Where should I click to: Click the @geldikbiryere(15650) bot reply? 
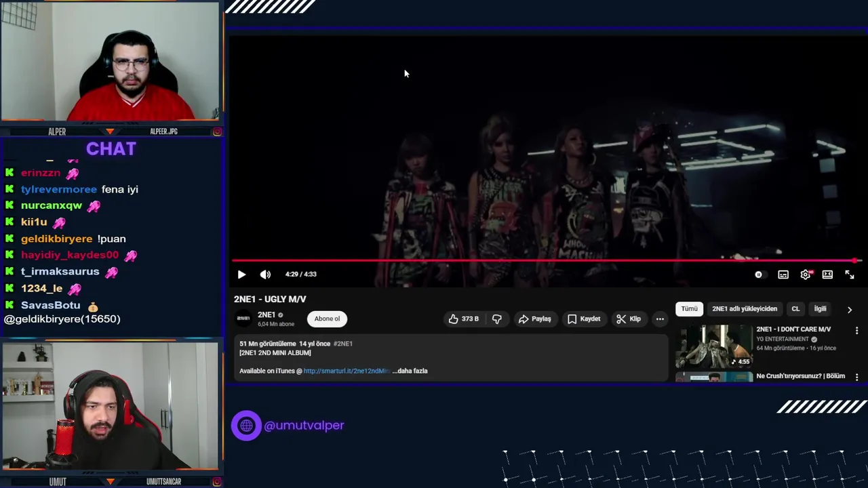pos(62,319)
